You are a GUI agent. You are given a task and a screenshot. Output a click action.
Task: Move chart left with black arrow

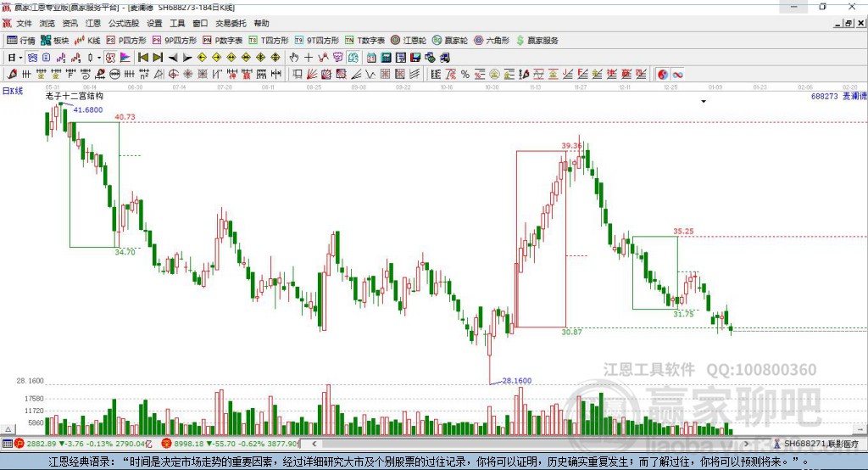point(173,58)
